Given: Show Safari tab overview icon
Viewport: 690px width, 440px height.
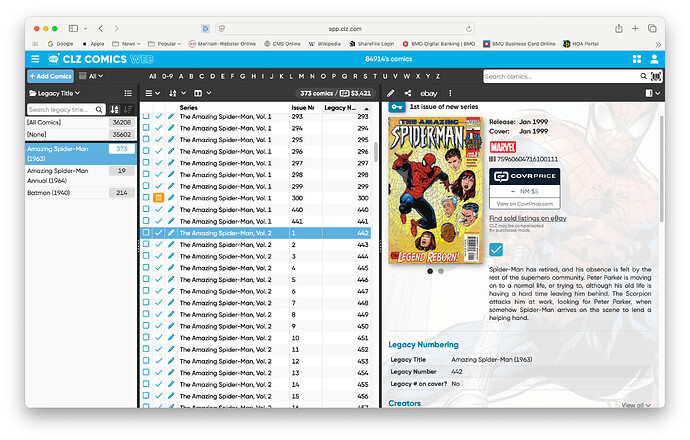Looking at the screenshot, I should click(x=652, y=29).
